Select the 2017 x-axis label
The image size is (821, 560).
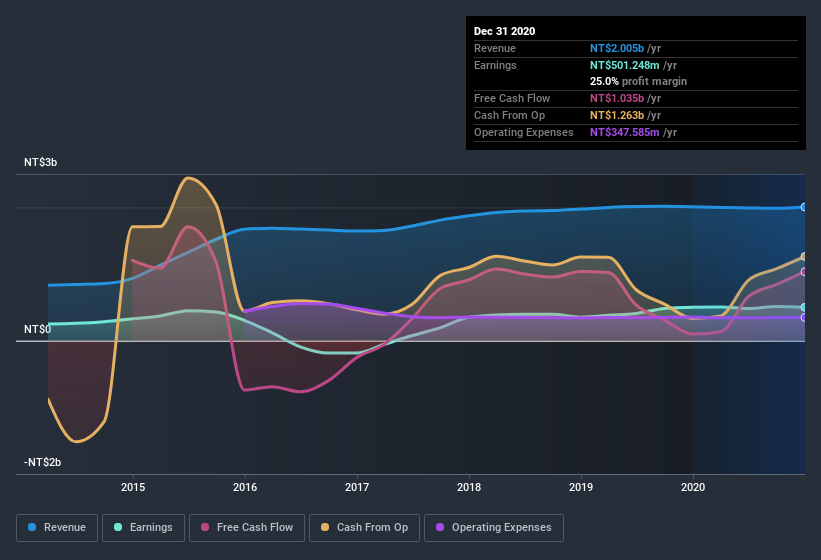click(357, 487)
